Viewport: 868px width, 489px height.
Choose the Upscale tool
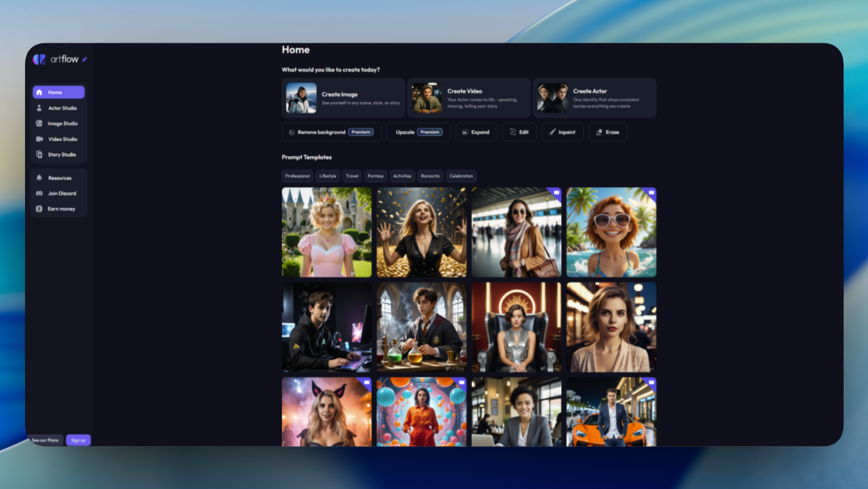pos(418,132)
